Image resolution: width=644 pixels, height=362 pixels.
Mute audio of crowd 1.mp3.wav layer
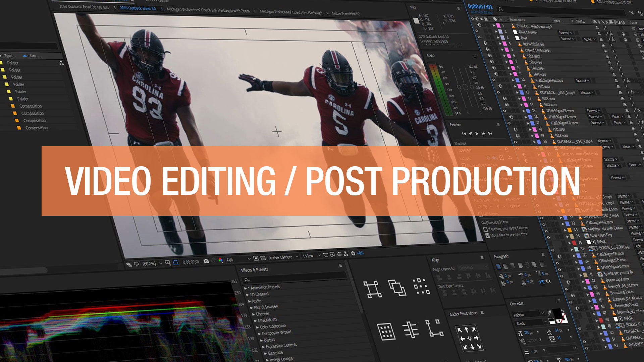488,49
